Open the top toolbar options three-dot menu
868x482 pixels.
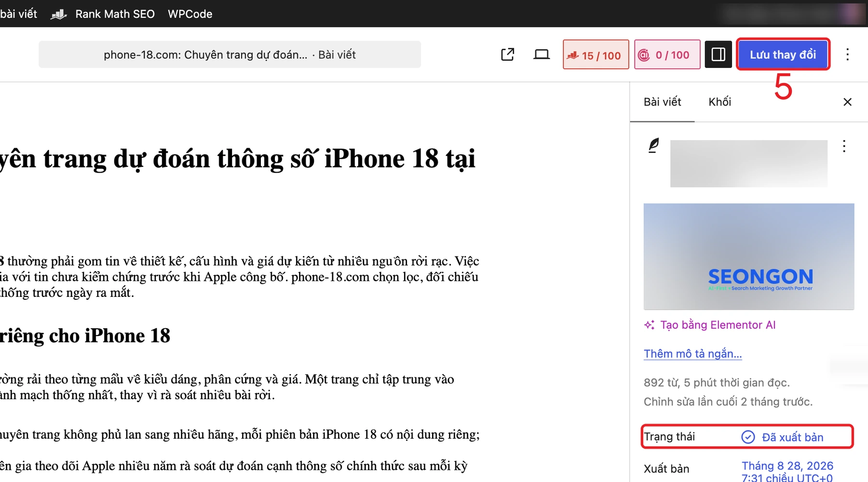tap(847, 54)
